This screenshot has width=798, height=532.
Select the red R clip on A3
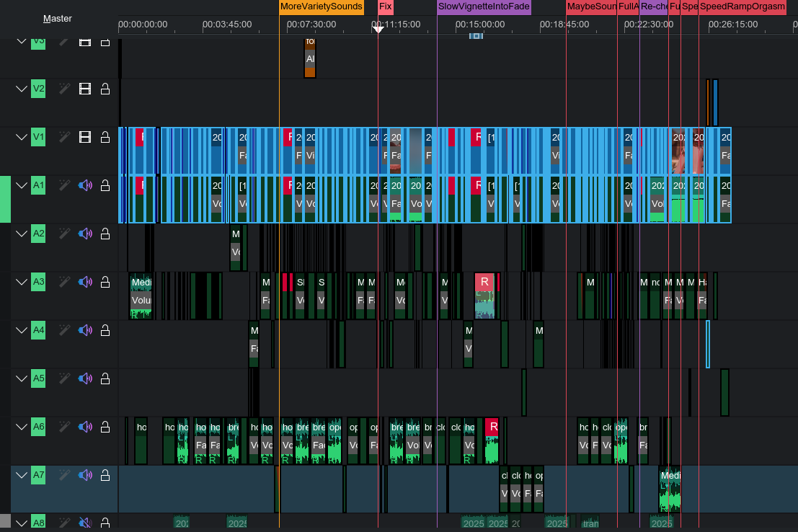tap(484, 296)
